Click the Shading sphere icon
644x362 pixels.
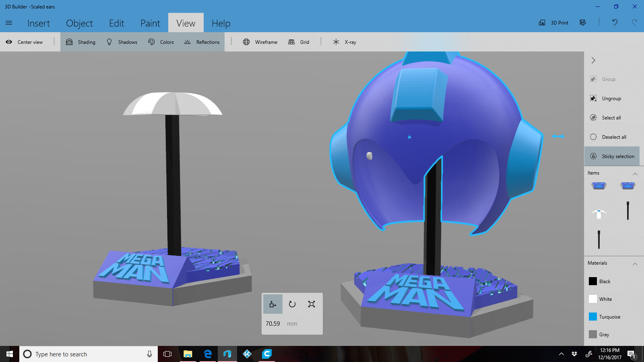click(69, 42)
